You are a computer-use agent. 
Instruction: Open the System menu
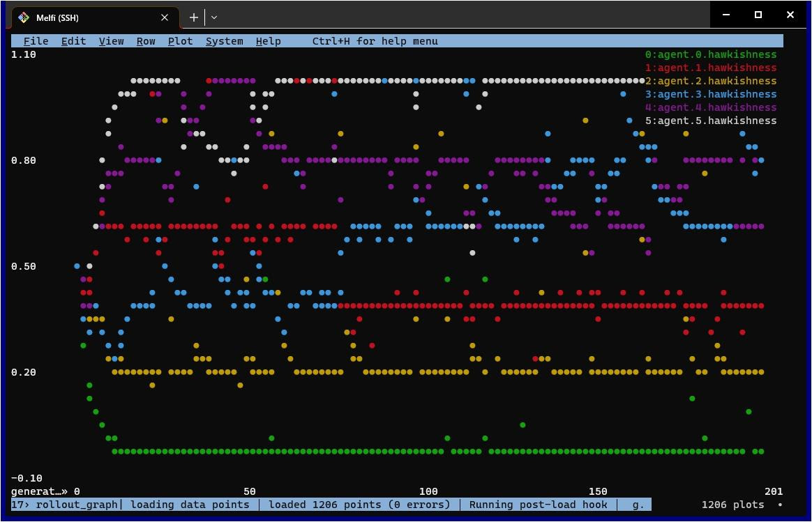coord(224,41)
